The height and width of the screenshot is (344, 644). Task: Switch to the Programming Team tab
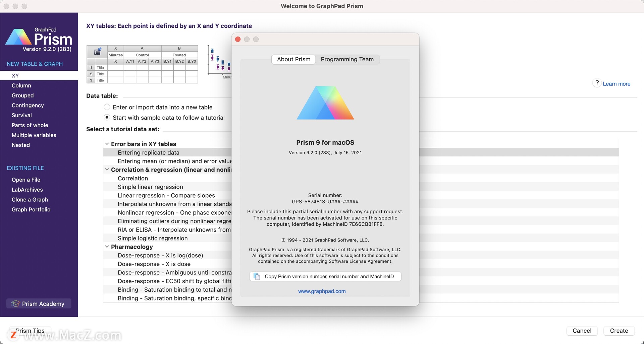click(347, 59)
